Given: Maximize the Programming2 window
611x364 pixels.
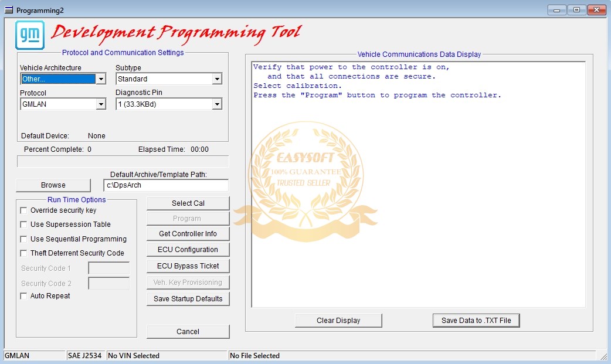Looking at the screenshot, I should pyautogui.click(x=577, y=10).
